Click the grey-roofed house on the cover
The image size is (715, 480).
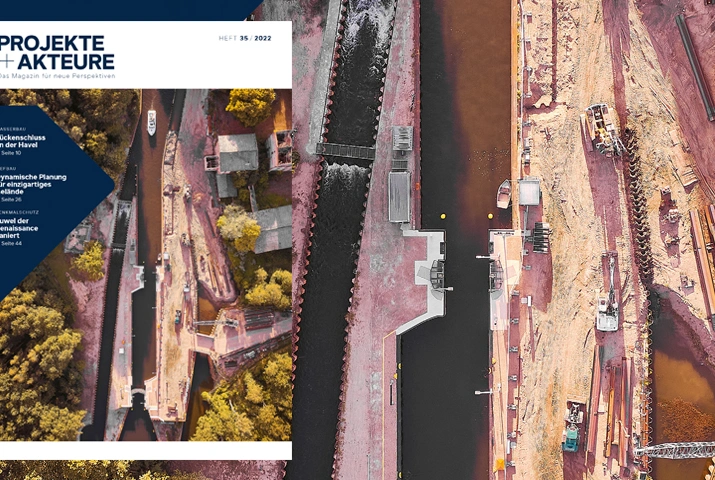(237, 154)
